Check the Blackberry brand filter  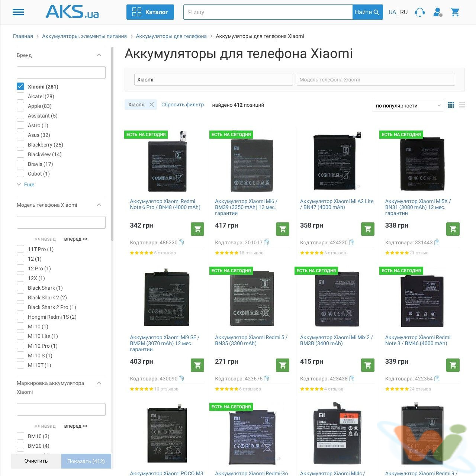[20, 144]
